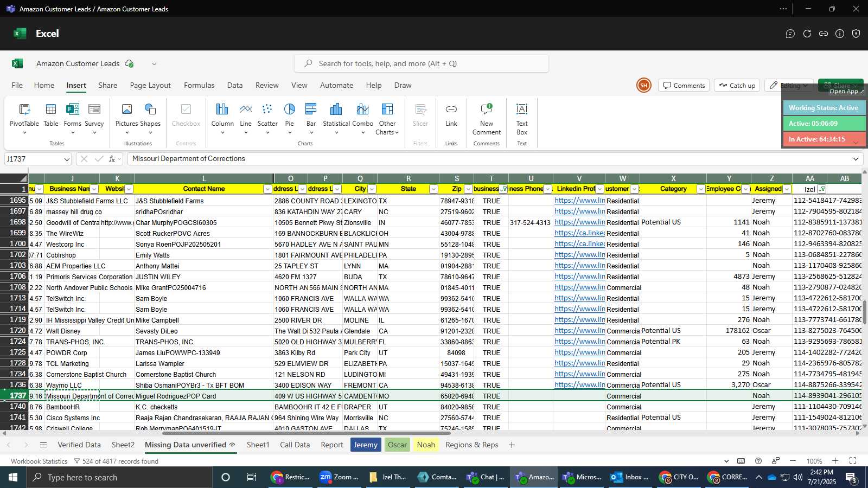Switch to the Home ribbon tab
This screenshot has height=488, width=868.
(44, 85)
